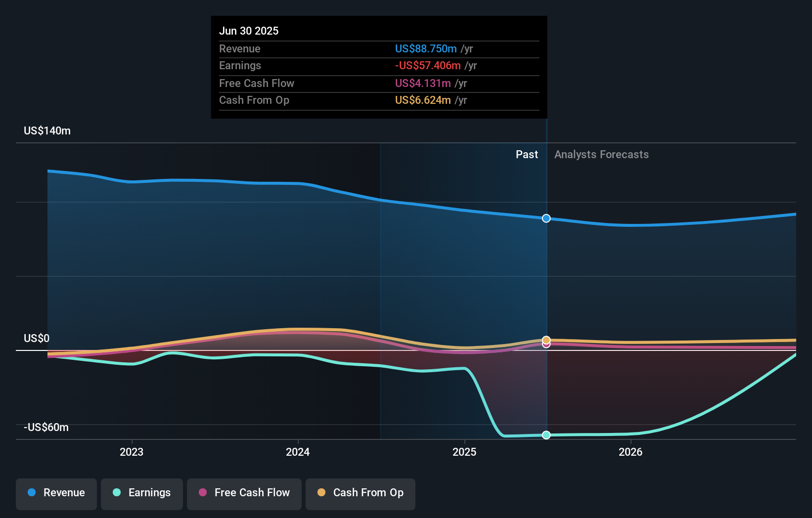Click the orange Cash From Op legend dot
Image resolution: width=812 pixels, height=518 pixels.
tap(322, 493)
